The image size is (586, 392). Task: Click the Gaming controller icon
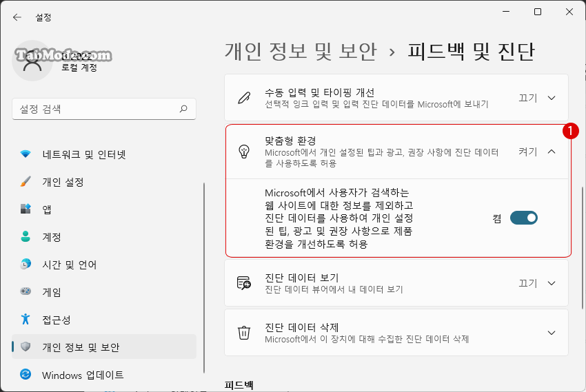click(x=26, y=291)
